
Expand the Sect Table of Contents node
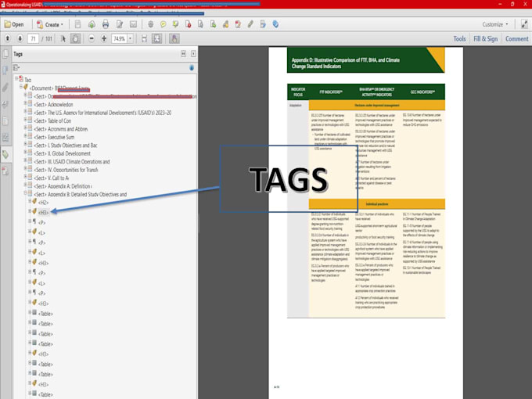[26, 120]
